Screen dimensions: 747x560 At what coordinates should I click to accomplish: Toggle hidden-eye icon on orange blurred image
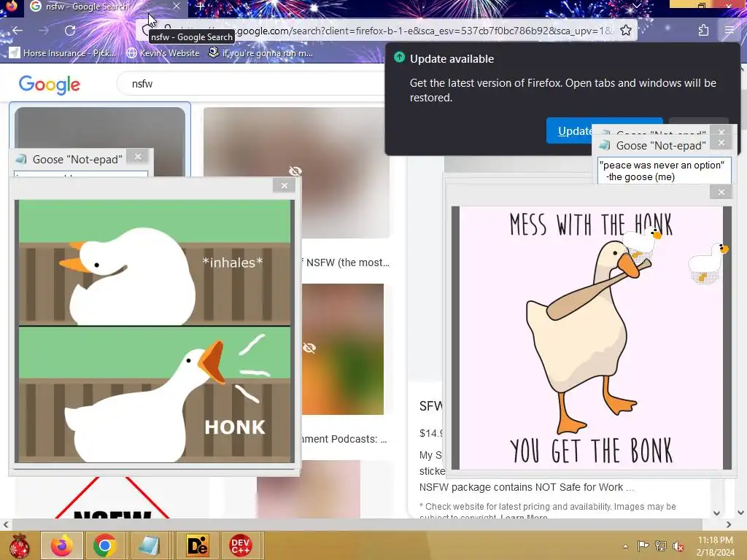pyautogui.click(x=309, y=348)
